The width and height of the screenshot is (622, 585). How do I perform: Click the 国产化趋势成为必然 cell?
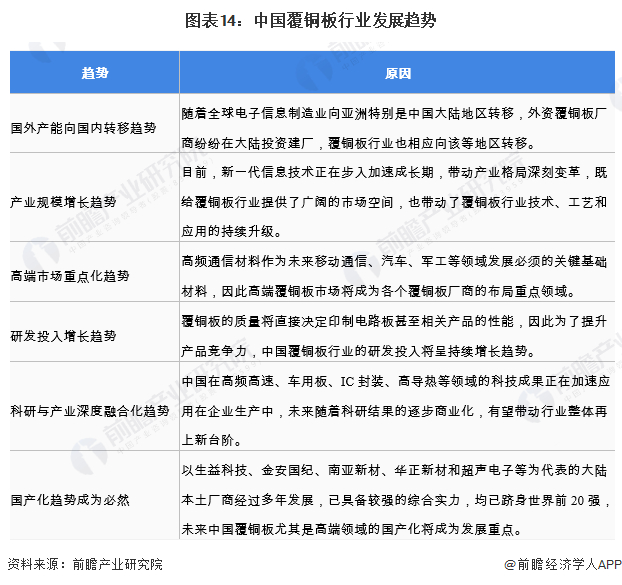coord(95,495)
